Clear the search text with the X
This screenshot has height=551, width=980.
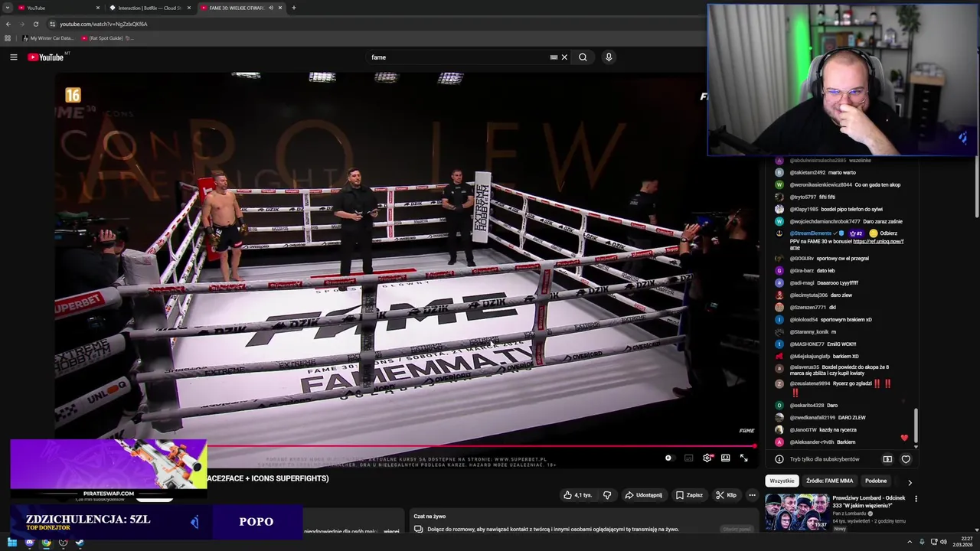click(x=564, y=57)
